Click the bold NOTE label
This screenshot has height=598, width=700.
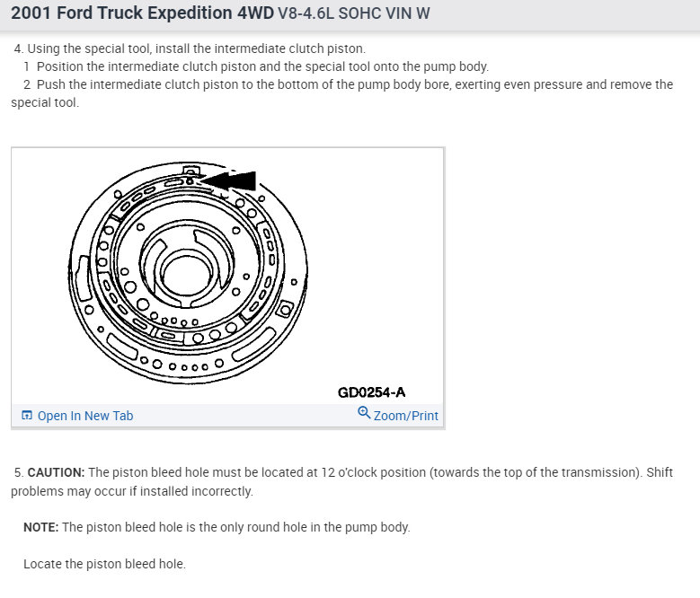pyautogui.click(x=41, y=527)
